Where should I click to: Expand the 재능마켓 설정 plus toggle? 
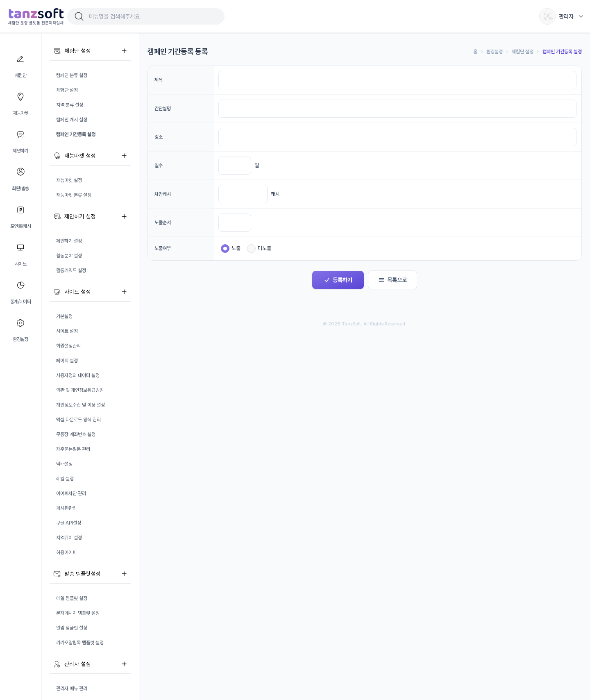pyautogui.click(x=124, y=156)
